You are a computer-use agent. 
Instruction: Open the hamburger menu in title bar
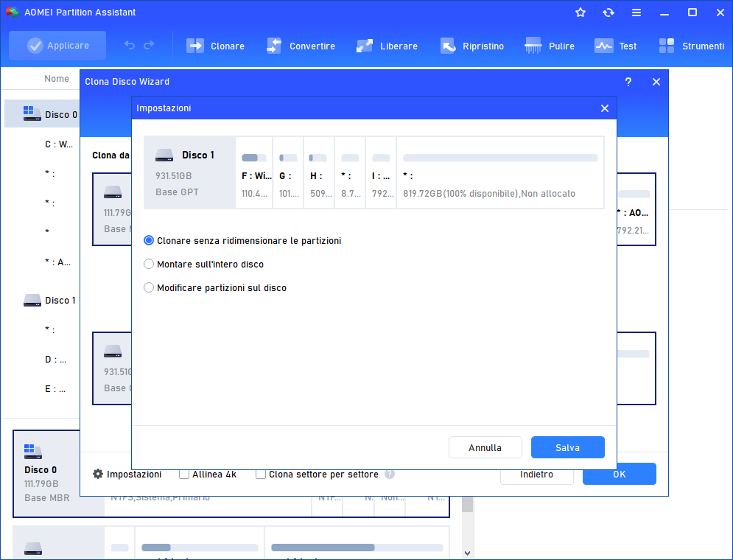(x=636, y=13)
